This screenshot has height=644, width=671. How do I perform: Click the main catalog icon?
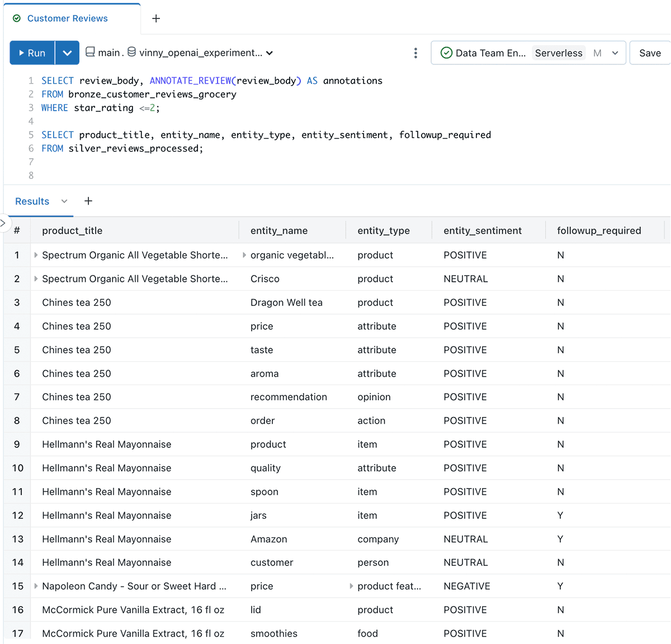point(90,53)
